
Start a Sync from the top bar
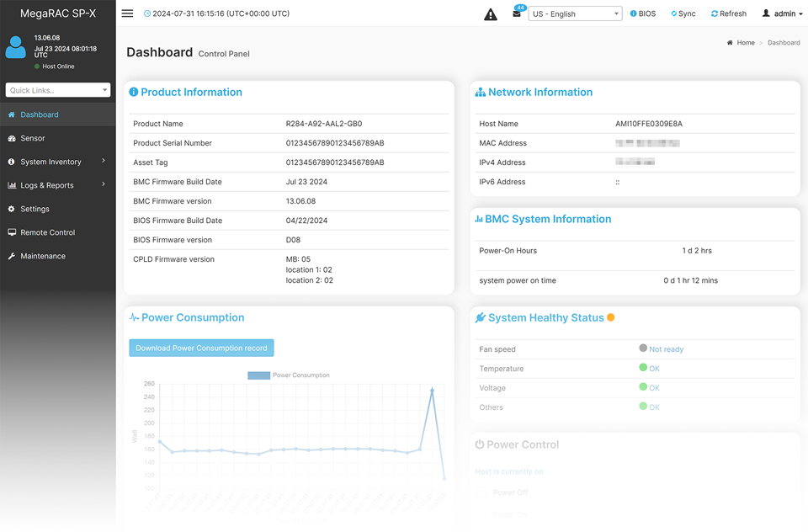coord(683,13)
